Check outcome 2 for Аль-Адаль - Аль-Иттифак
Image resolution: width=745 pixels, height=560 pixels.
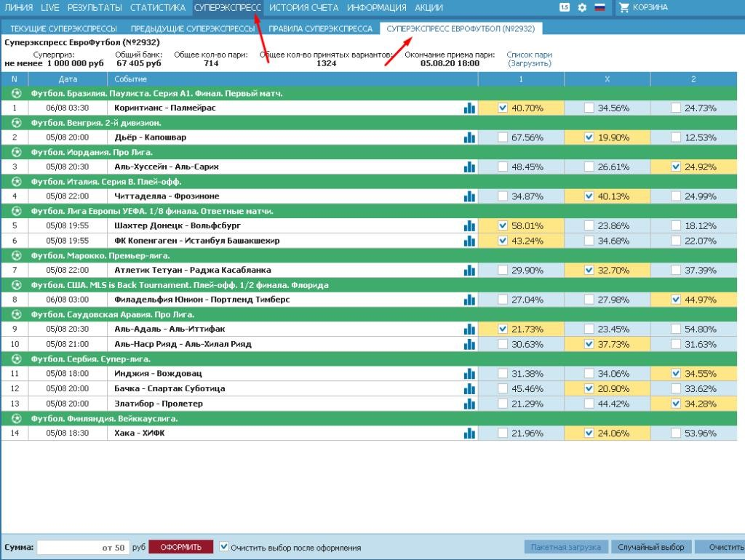coord(676,329)
